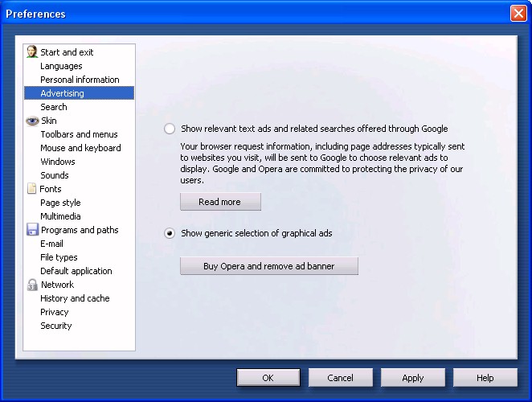
Task: Select Page style in the list
Action: tap(60, 203)
